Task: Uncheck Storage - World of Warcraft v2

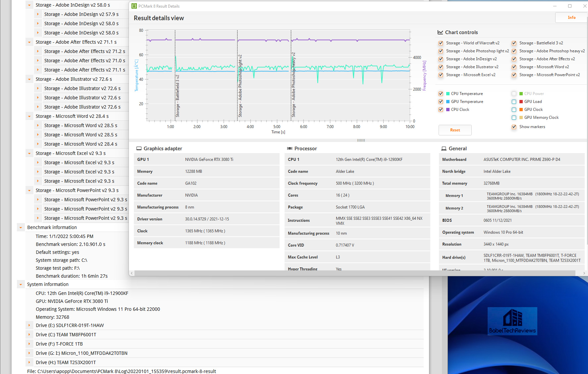Action: pos(441,43)
